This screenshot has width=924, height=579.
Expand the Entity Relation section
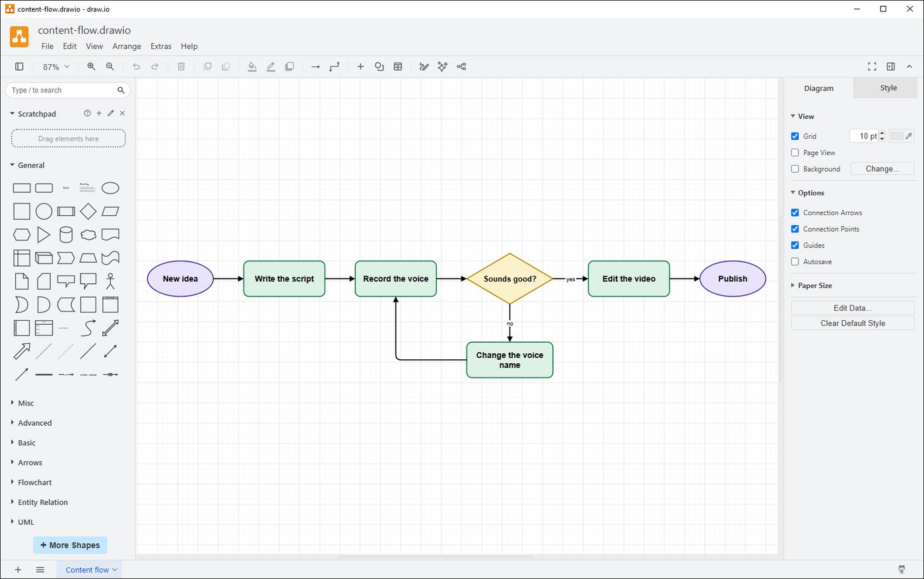[x=39, y=502]
